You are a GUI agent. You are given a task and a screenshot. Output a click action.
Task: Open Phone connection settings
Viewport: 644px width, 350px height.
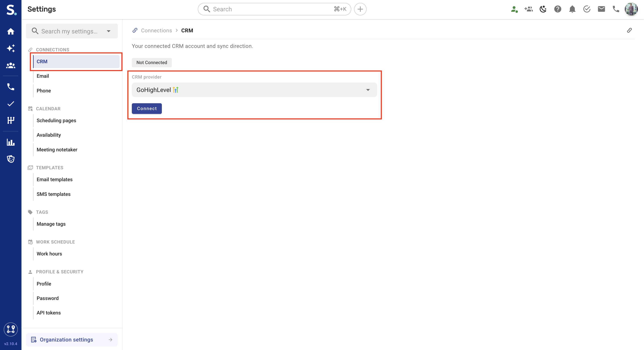pyautogui.click(x=76, y=91)
